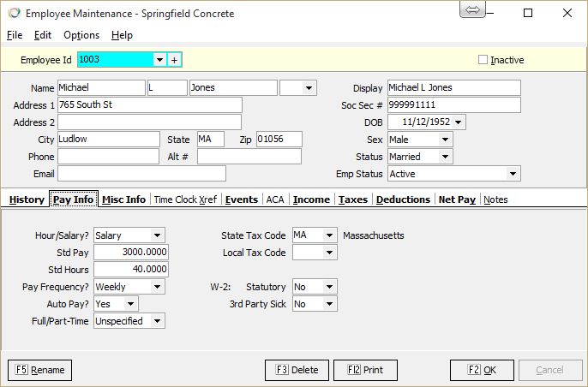This screenshot has width=588, height=387.
Task: Expand the Auto Pay dropdown
Action: click(x=130, y=304)
